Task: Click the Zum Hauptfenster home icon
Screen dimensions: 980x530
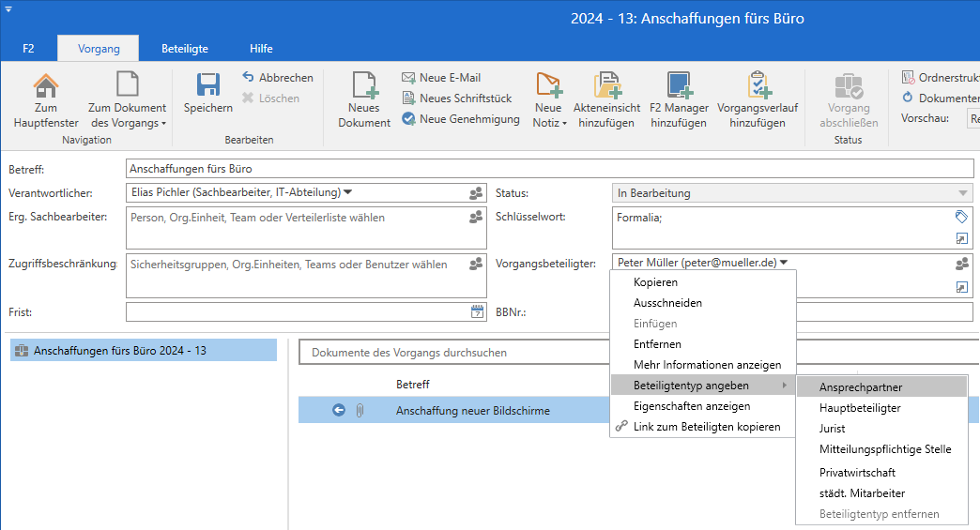Action: 46,86
